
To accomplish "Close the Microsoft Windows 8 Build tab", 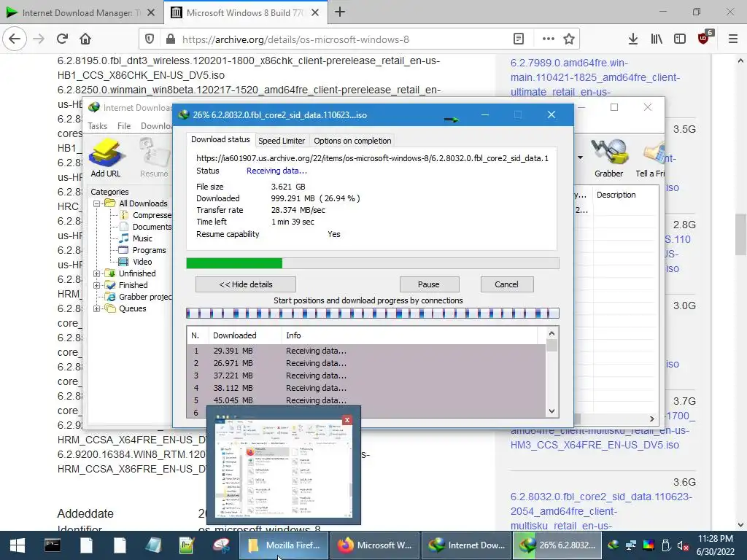I will point(315,13).
